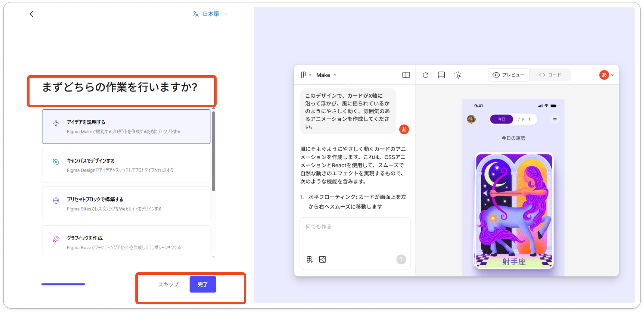The height and width of the screenshot is (313, 644).
Task: Click the attach image icon
Action: tap(322, 259)
